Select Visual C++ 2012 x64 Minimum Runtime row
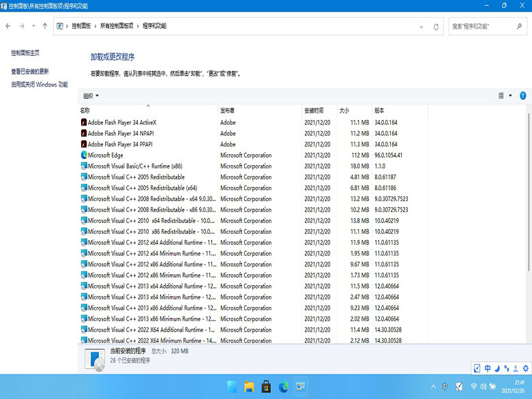 click(x=253, y=253)
